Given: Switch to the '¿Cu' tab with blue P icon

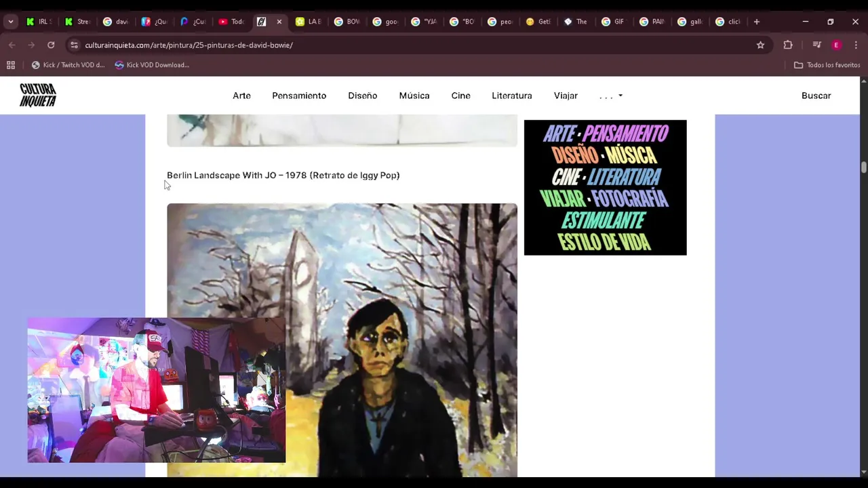Looking at the screenshot, I should click(x=193, y=22).
